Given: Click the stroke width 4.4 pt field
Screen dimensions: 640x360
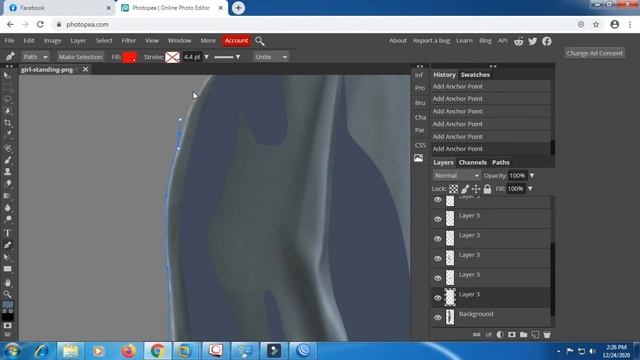Looking at the screenshot, I should coord(192,57).
